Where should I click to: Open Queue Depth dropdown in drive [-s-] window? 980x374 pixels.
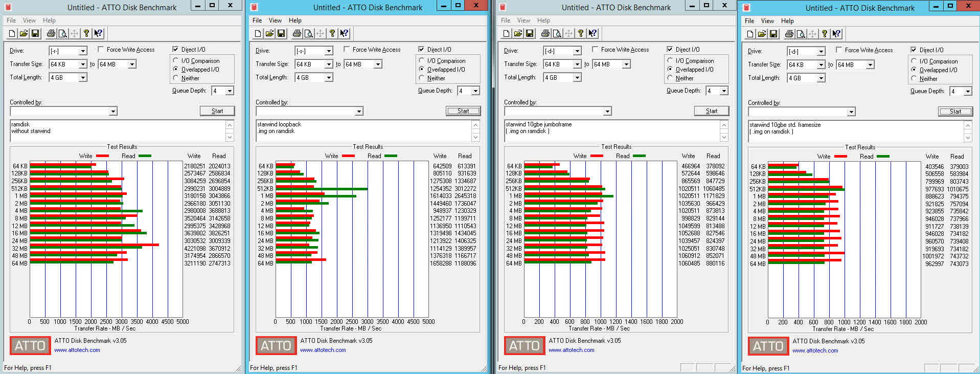pos(475,91)
